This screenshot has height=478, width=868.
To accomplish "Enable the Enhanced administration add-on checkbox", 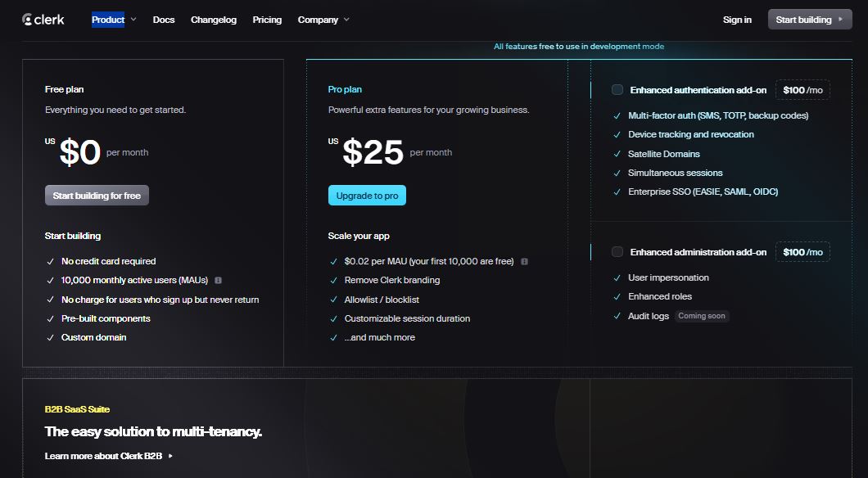I will (x=618, y=251).
